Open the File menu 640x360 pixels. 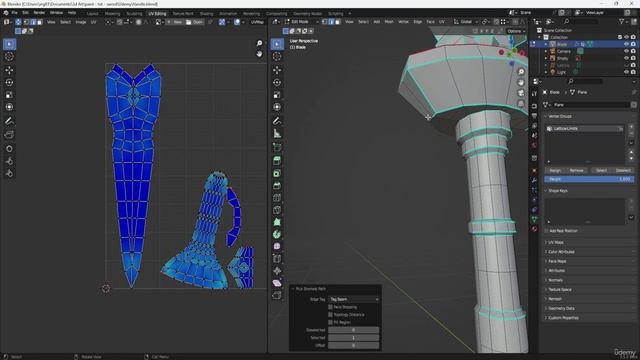(14, 13)
